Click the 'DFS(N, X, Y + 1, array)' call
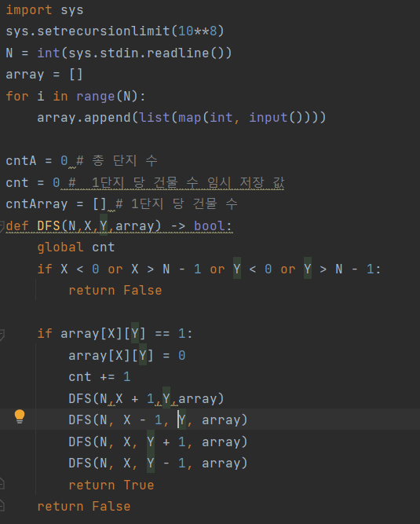This screenshot has width=420, height=524. pyautogui.click(x=158, y=442)
